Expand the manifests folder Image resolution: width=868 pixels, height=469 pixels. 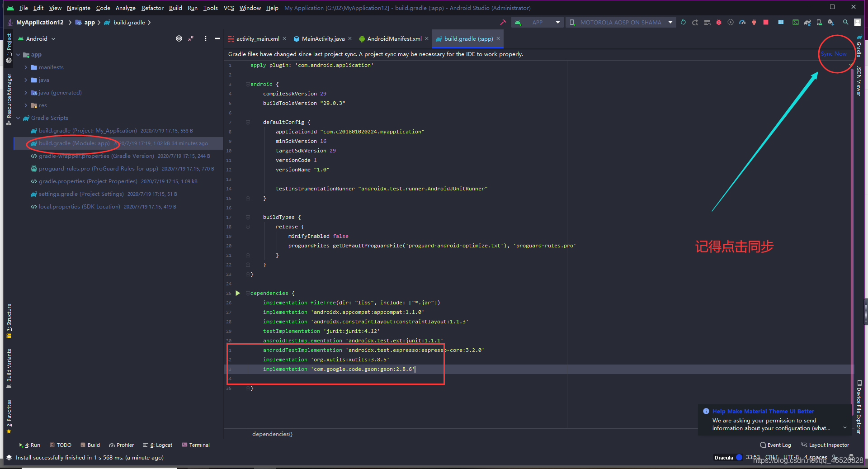coord(26,67)
